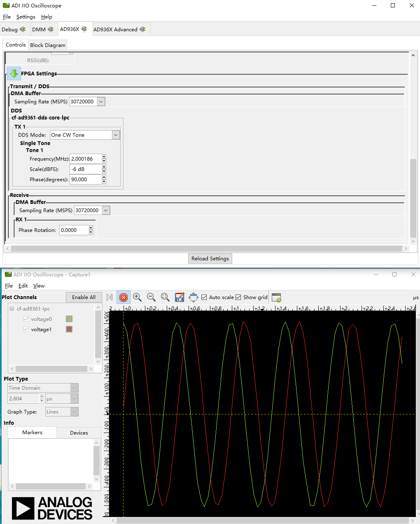
Task: Click the horizontal scrollbar under the plot
Action: tap(264, 521)
